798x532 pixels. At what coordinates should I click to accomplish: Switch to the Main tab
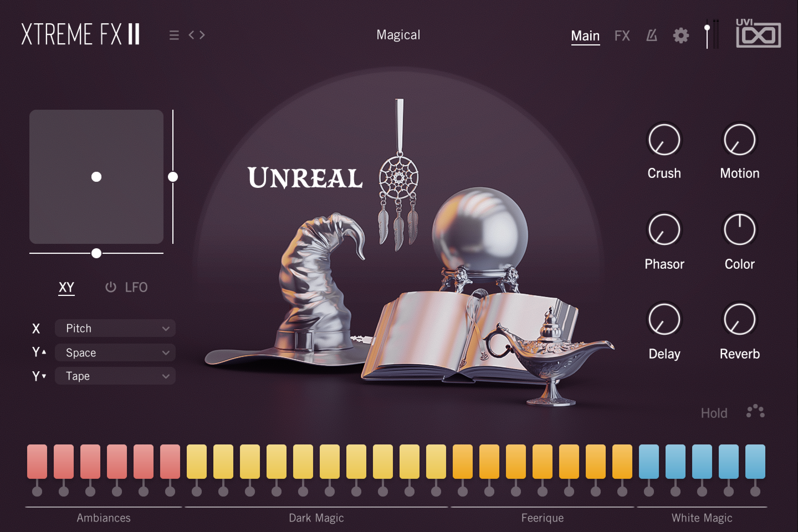585,36
